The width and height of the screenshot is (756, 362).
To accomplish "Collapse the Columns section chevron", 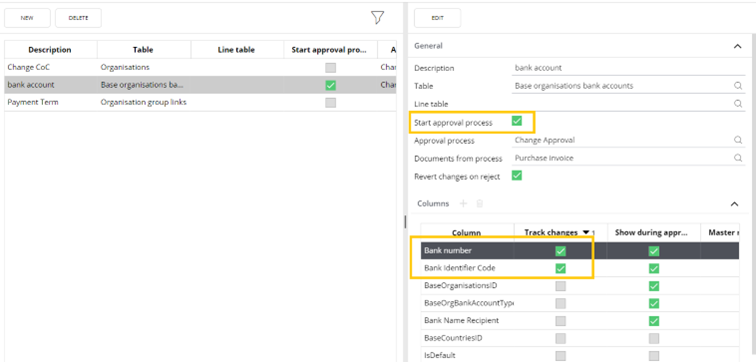I will pyautogui.click(x=734, y=204).
